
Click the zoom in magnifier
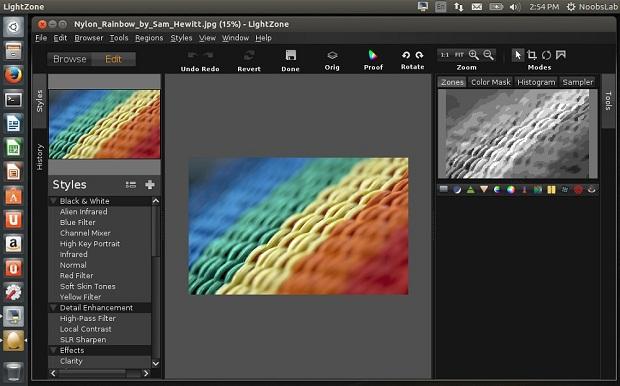[474, 55]
